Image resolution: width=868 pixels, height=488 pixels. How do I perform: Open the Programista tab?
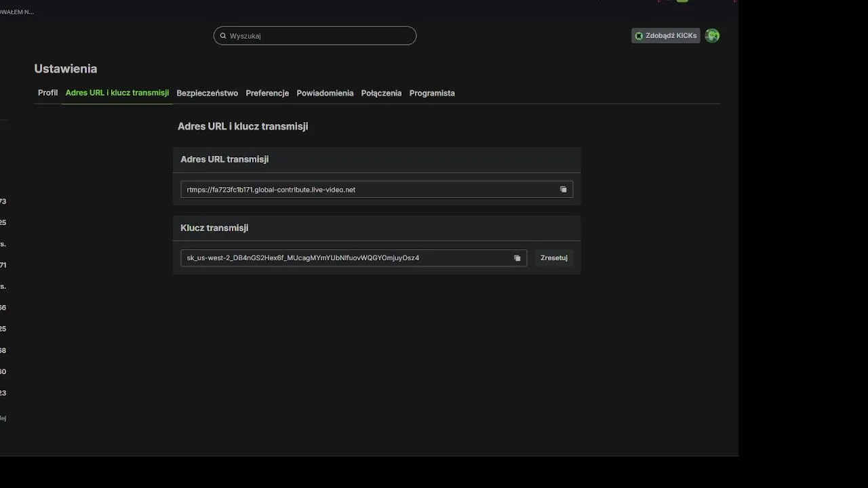tap(432, 93)
